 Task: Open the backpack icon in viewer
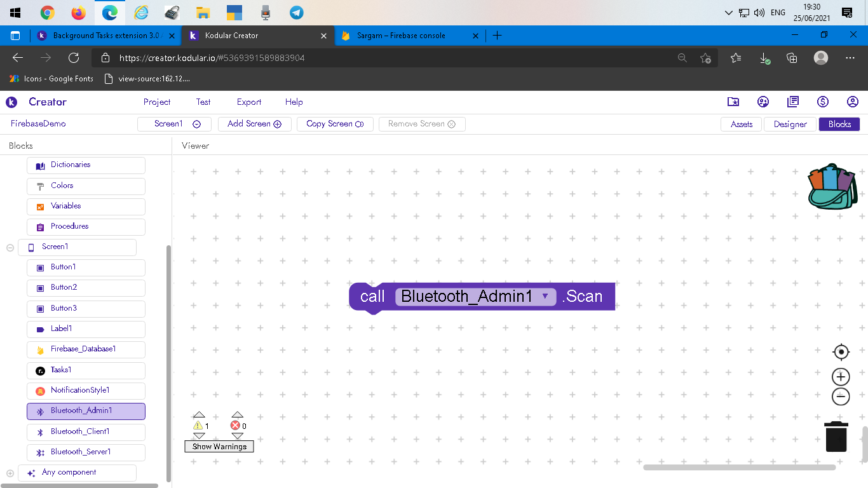tap(832, 187)
